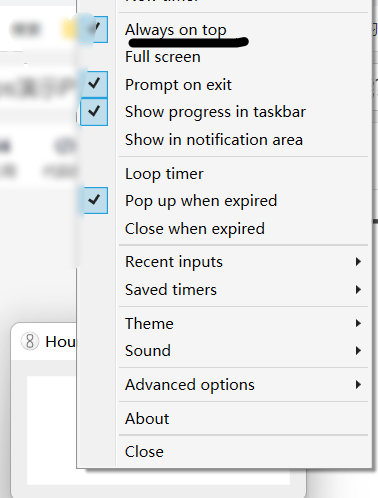Click the Sound menu label
This screenshot has height=498, width=378.
pyautogui.click(x=148, y=351)
